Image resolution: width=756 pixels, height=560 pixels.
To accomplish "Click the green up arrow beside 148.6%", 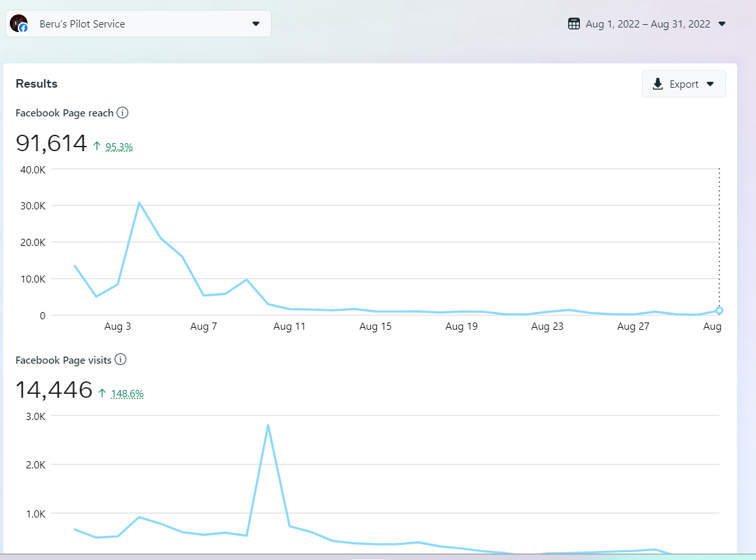I will (x=102, y=393).
